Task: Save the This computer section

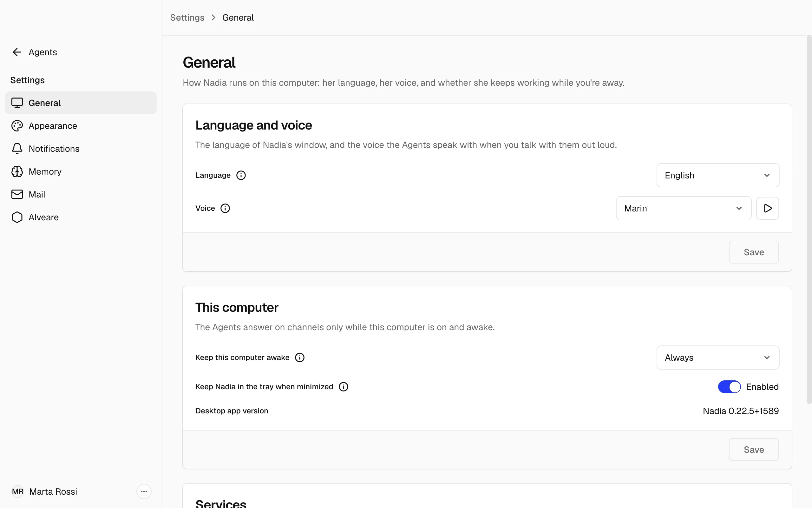Action: coord(754,450)
